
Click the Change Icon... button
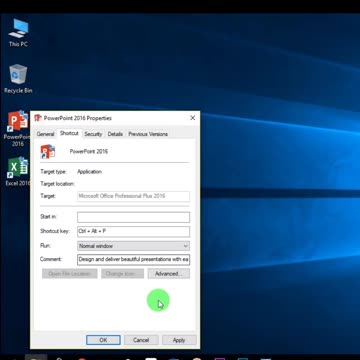coord(123,274)
